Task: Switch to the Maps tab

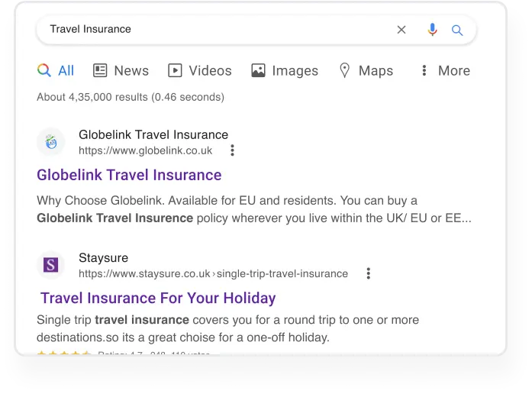Action: point(366,71)
